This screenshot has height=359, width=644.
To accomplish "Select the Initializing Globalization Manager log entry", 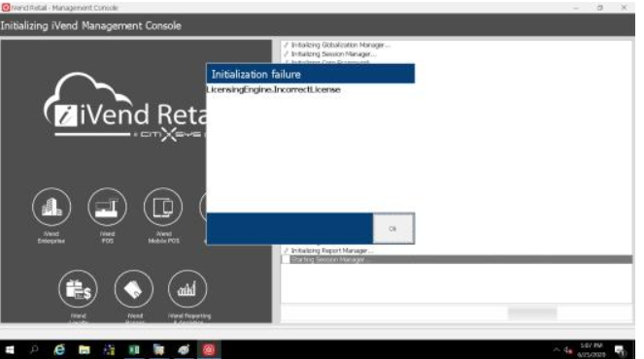I will click(341, 45).
